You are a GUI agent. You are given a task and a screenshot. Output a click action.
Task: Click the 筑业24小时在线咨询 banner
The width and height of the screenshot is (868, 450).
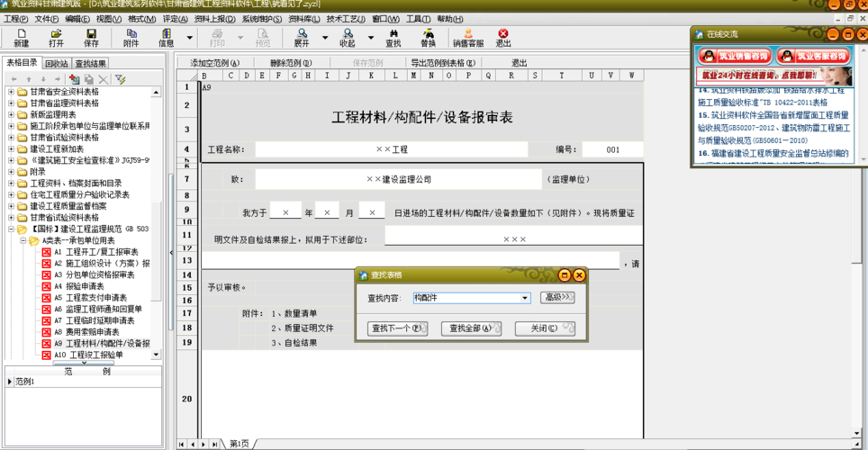pos(773,76)
